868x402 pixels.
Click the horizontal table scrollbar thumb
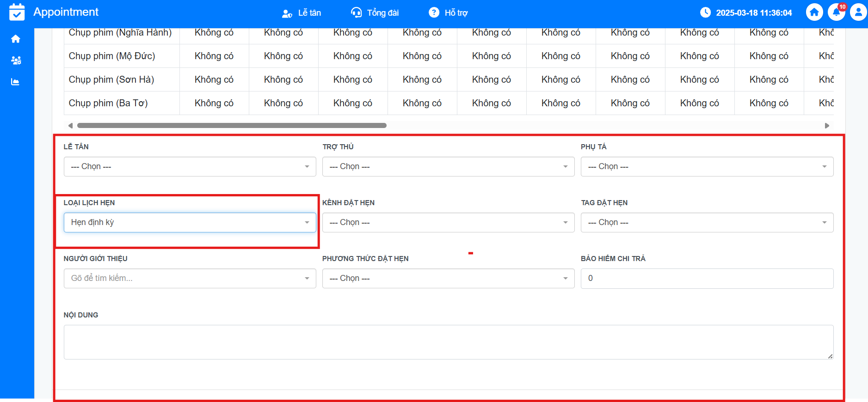pyautogui.click(x=232, y=126)
